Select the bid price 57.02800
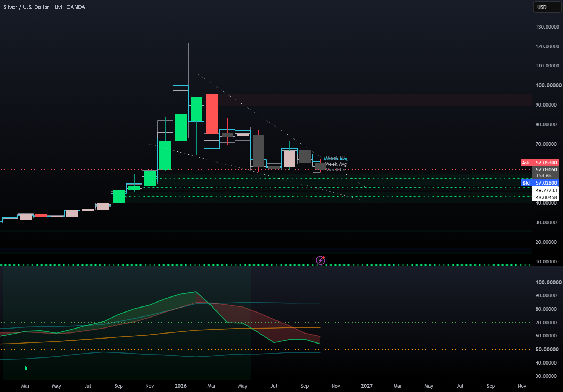The width and height of the screenshot is (563, 392). (x=546, y=183)
